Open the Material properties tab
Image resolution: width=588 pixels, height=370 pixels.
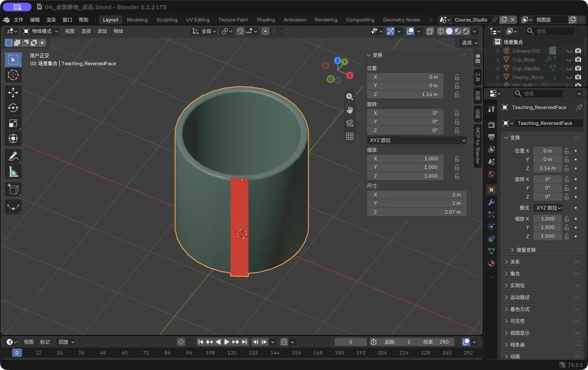point(491,263)
